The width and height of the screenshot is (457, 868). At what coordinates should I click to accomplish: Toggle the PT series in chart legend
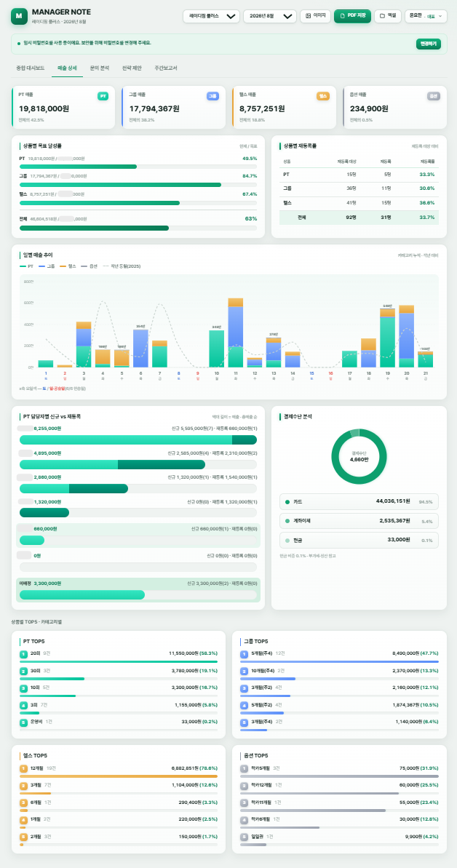click(26, 266)
